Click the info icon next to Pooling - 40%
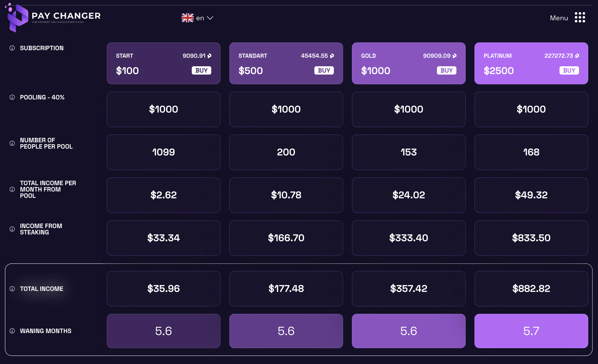Viewport: 598px width, 364px height. pos(12,97)
